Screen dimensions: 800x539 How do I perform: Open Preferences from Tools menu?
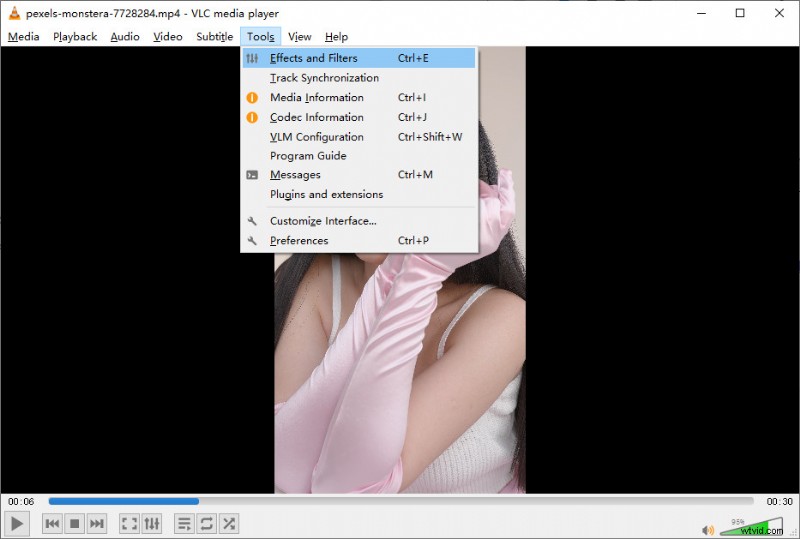(359, 240)
